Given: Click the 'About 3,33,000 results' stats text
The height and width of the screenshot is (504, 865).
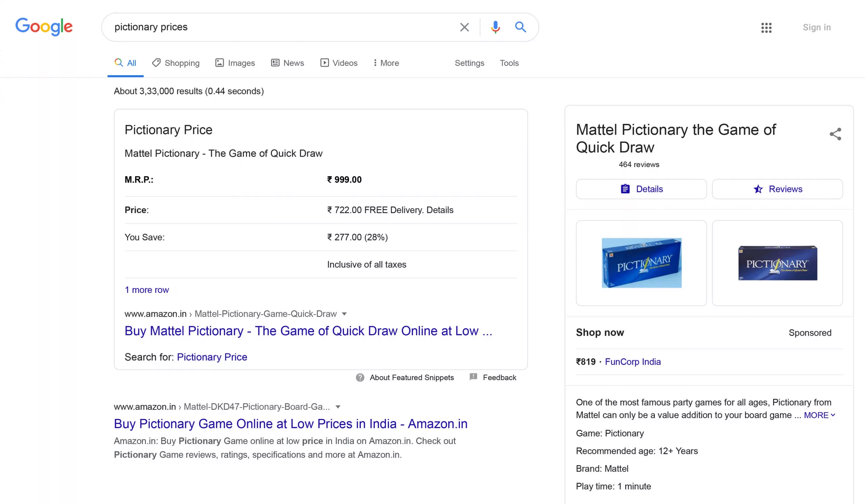Looking at the screenshot, I should click(x=189, y=91).
